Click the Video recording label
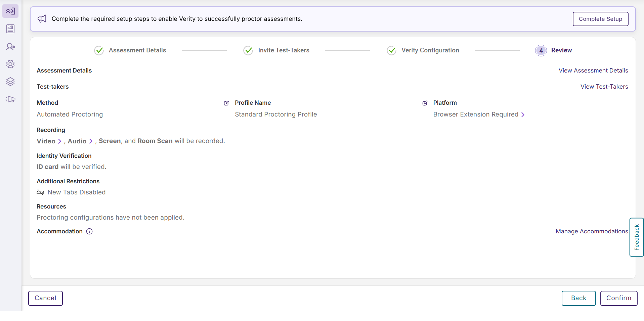 point(46,141)
